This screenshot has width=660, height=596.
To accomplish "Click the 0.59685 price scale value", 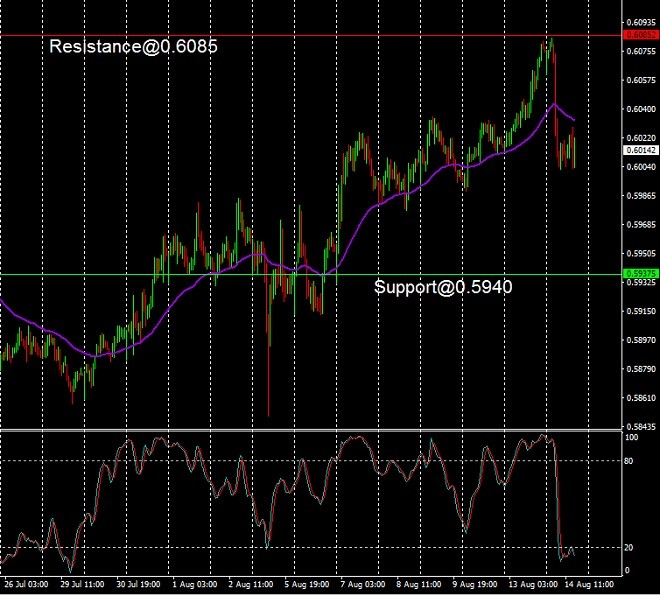I will (641, 225).
